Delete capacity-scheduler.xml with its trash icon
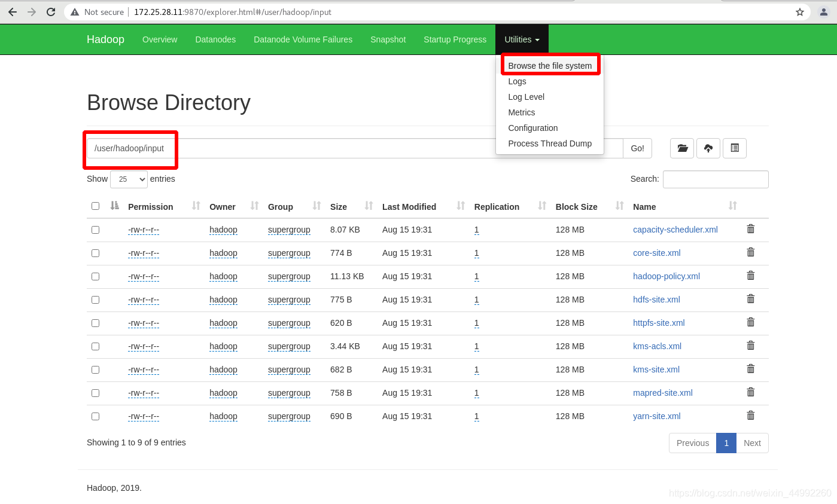 tap(751, 229)
